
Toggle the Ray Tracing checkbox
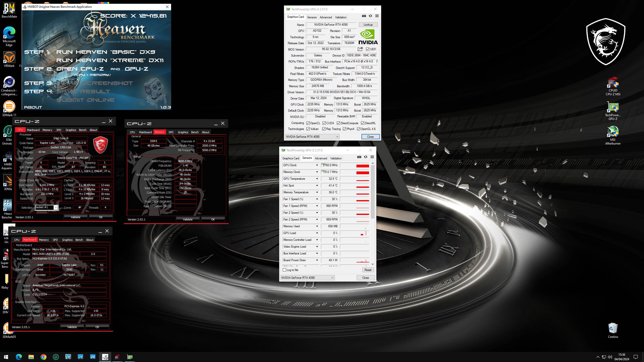point(324,129)
